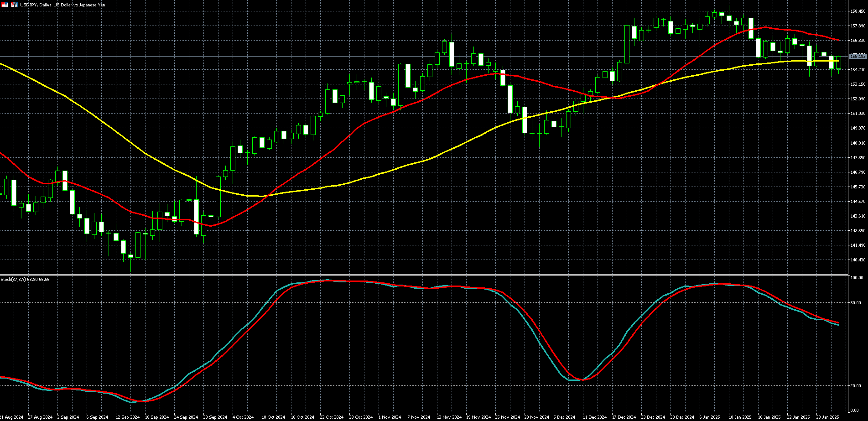Click the 22 Oct 2024 date label
This screenshot has width=868, height=421.
click(332, 417)
